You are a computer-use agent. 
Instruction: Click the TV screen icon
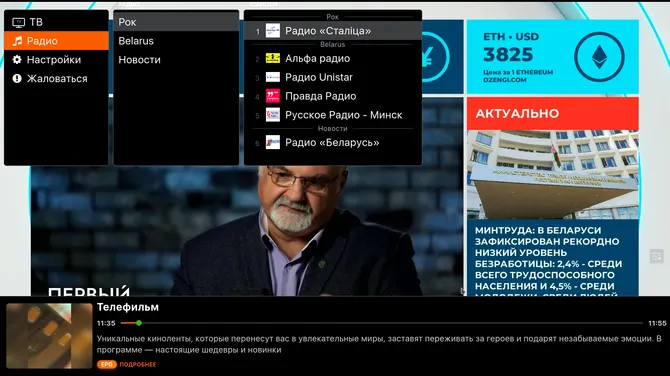pos(18,22)
